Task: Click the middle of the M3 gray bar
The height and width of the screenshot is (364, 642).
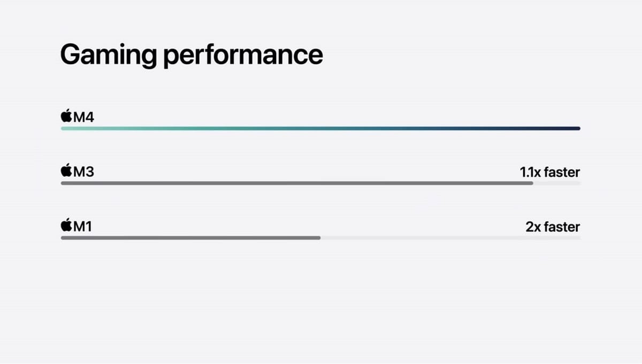Action: click(297, 183)
